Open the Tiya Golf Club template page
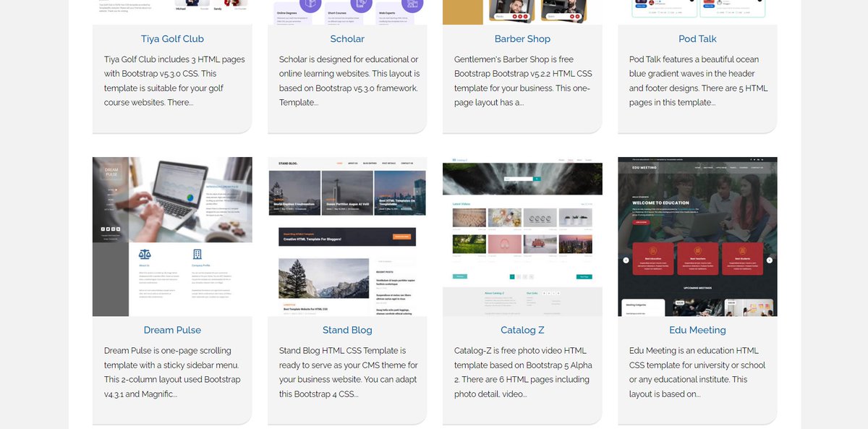868x429 pixels. [x=171, y=38]
